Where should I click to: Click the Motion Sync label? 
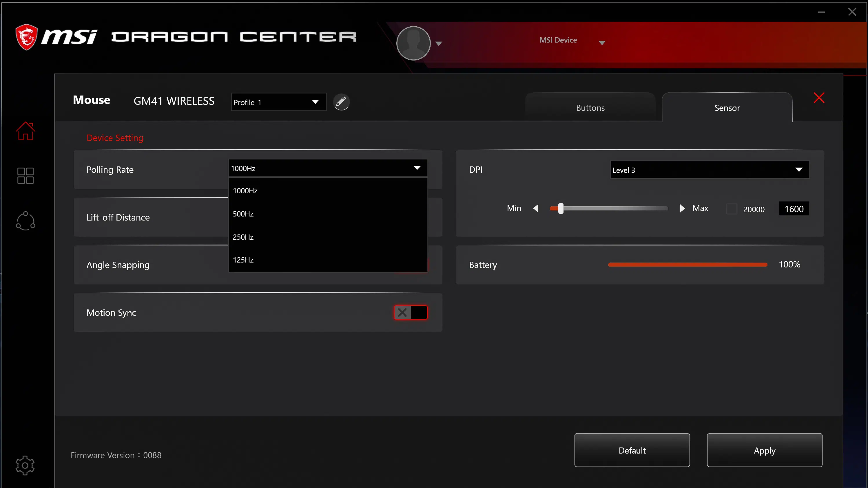111,313
